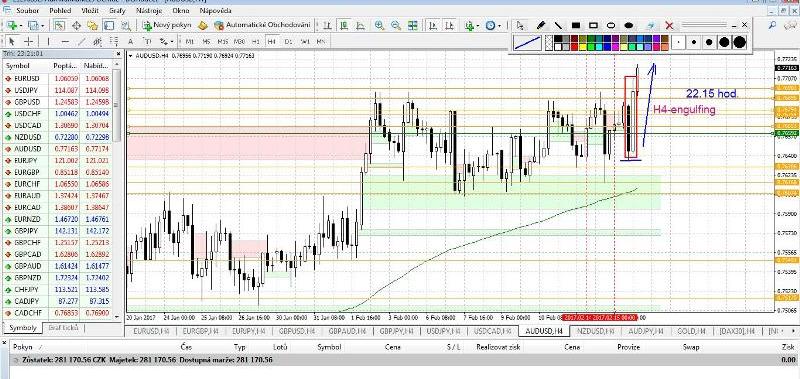Pick the pen tool in drawing overlay

click(x=541, y=25)
